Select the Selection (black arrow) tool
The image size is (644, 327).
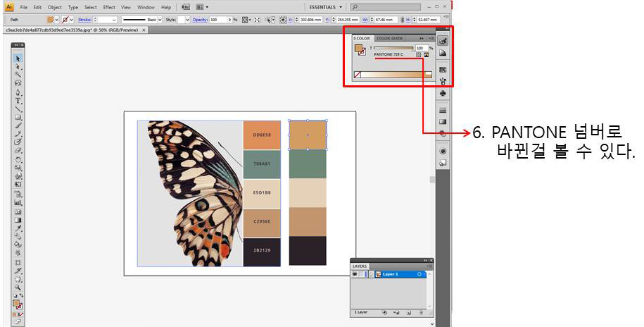click(x=18, y=58)
